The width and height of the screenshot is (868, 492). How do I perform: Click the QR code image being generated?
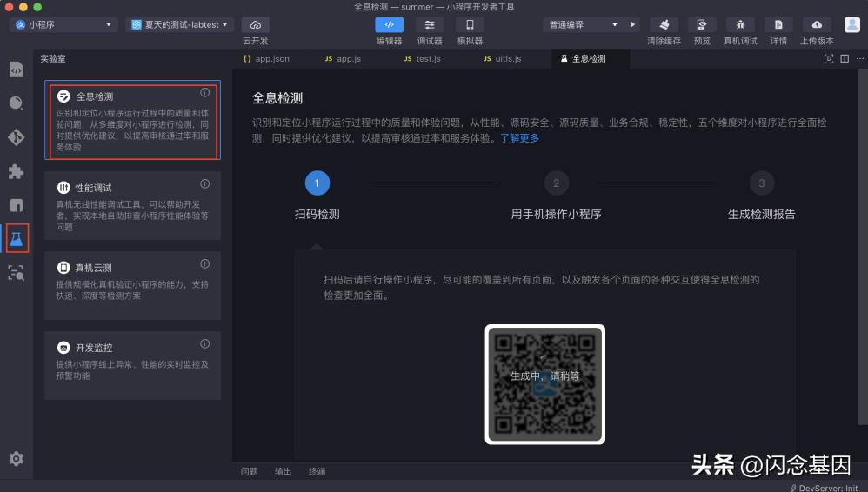(x=545, y=384)
